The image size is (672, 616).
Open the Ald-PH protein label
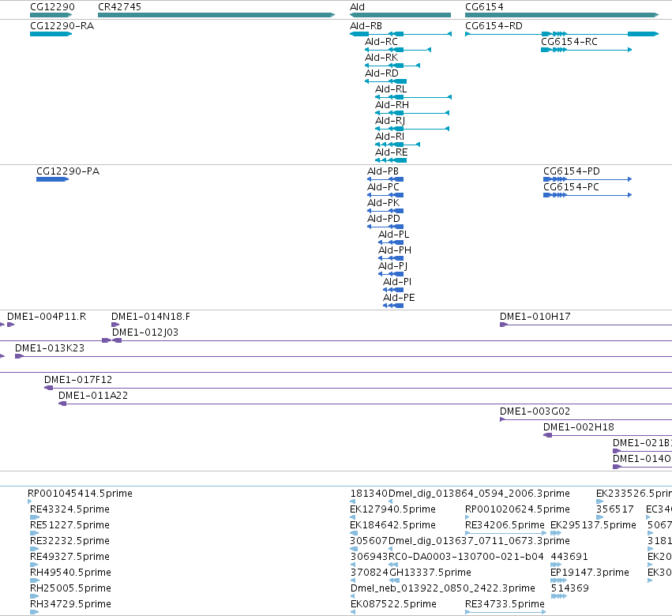[395, 250]
